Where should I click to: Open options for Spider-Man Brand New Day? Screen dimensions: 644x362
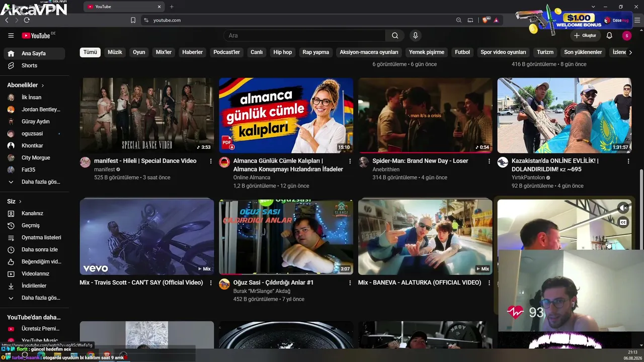[x=489, y=161]
